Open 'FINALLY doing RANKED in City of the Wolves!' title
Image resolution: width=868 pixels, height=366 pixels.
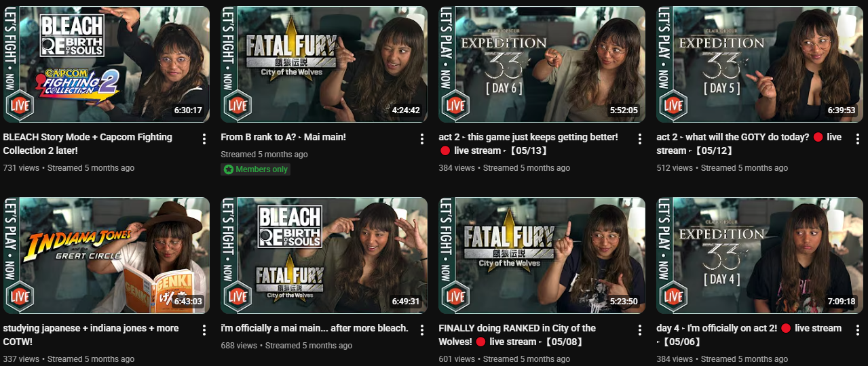pos(517,335)
